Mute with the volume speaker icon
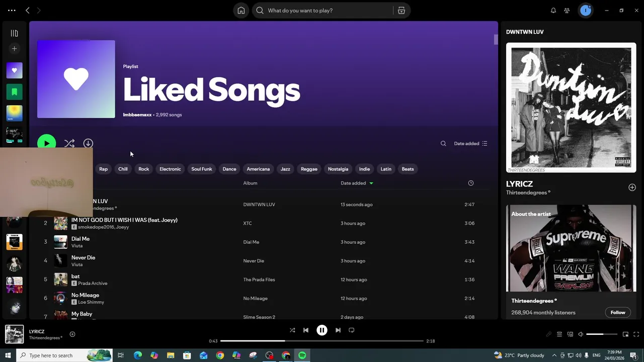Image resolution: width=644 pixels, height=362 pixels. point(581,334)
